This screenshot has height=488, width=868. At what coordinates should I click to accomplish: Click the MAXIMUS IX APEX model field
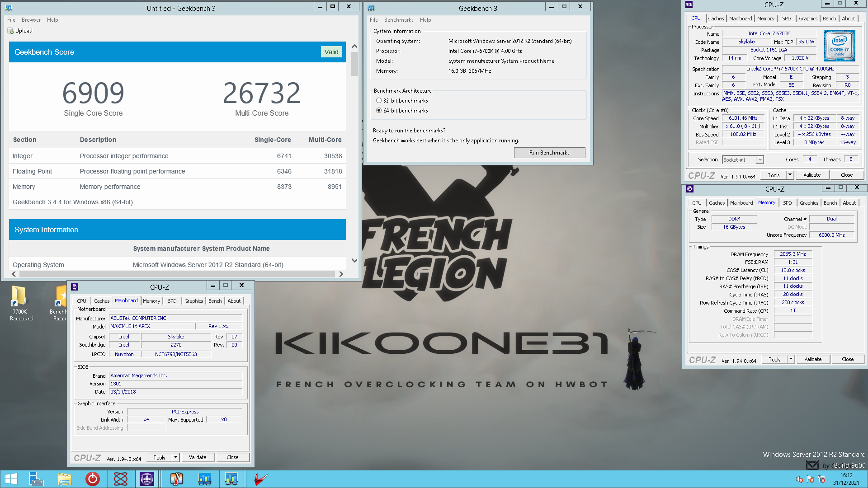click(x=151, y=326)
